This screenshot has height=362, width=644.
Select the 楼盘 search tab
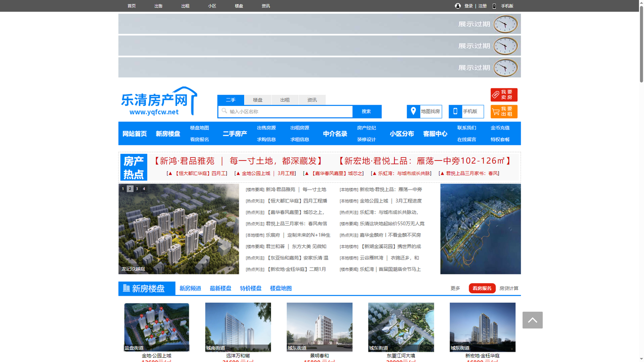click(258, 100)
